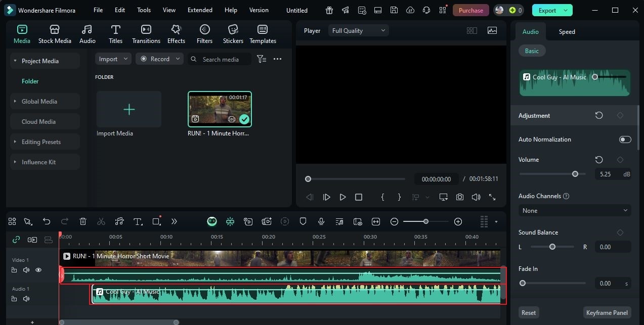Adjust the Volume slider handle

(575, 174)
